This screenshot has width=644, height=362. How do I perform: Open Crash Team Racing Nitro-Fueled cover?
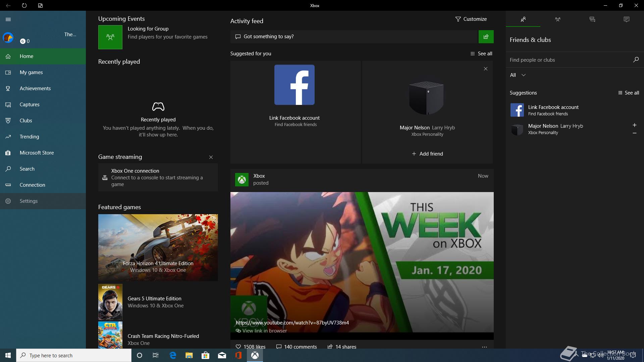tap(110, 335)
